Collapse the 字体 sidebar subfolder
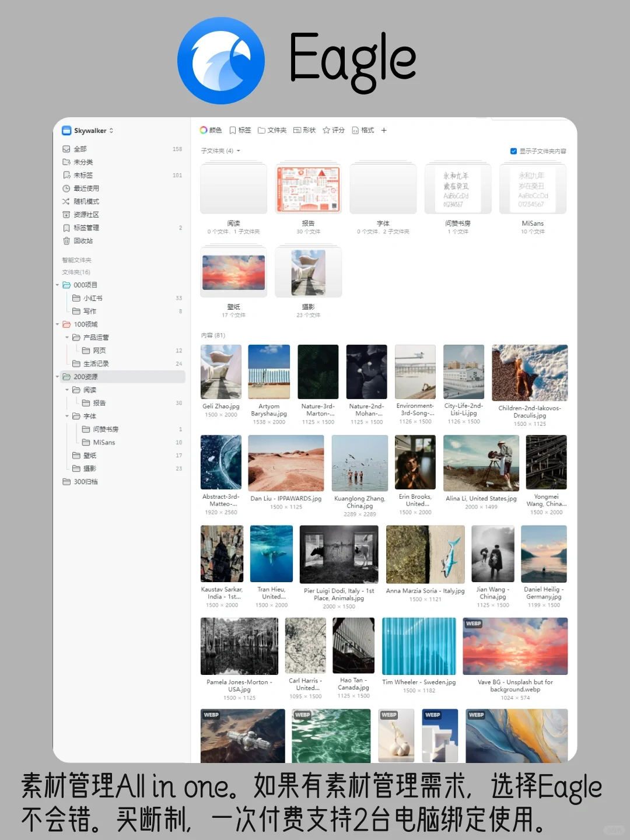The width and height of the screenshot is (630, 840). coord(67,416)
